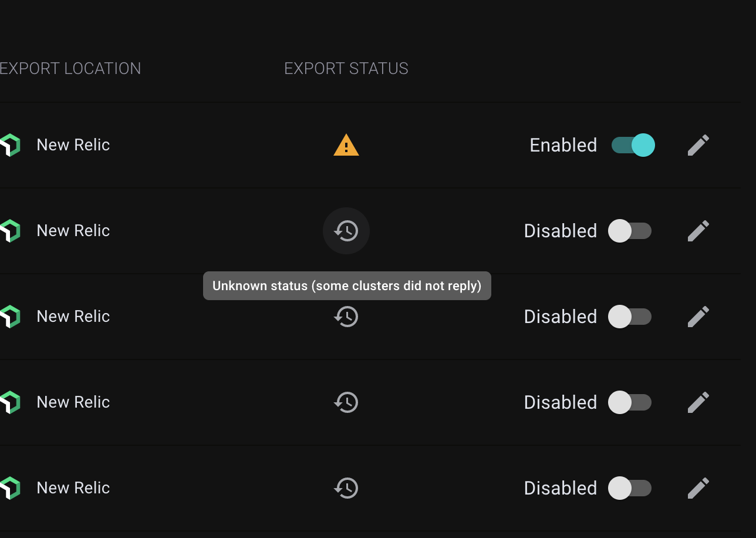Image resolution: width=756 pixels, height=538 pixels.
Task: Click the status clock icon in the bottom row
Action: (346, 488)
